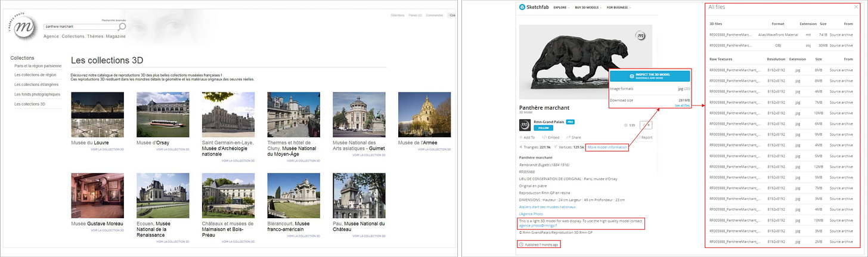Open the Thèmes menu
Viewport: 868px width, 257px height.
tap(95, 36)
